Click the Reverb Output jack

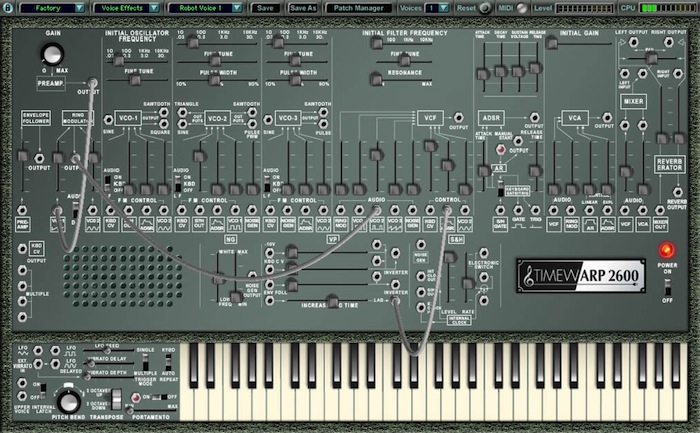point(678,192)
